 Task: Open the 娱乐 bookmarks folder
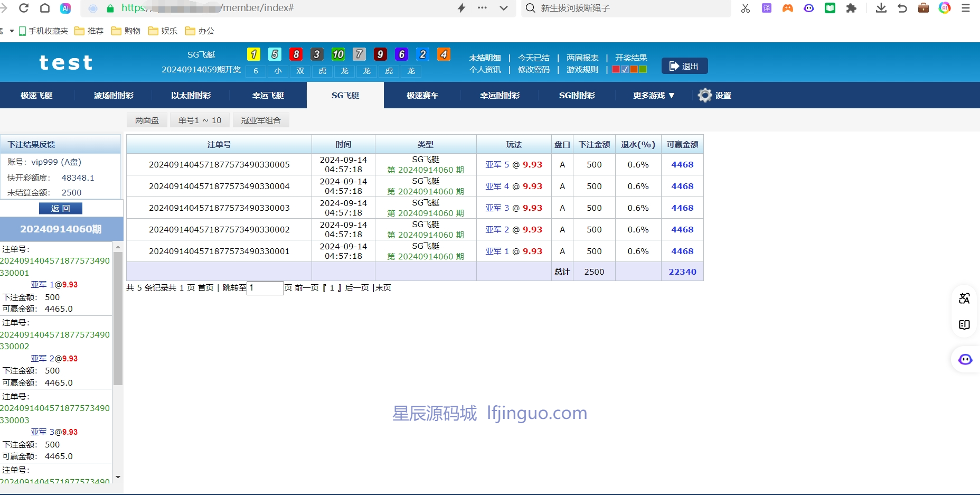coord(163,31)
